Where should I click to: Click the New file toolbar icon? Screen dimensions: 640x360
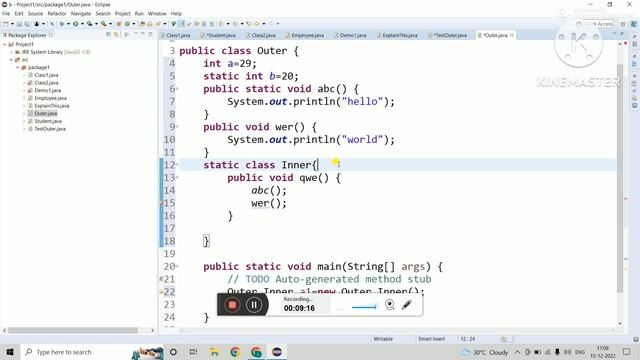6,24
